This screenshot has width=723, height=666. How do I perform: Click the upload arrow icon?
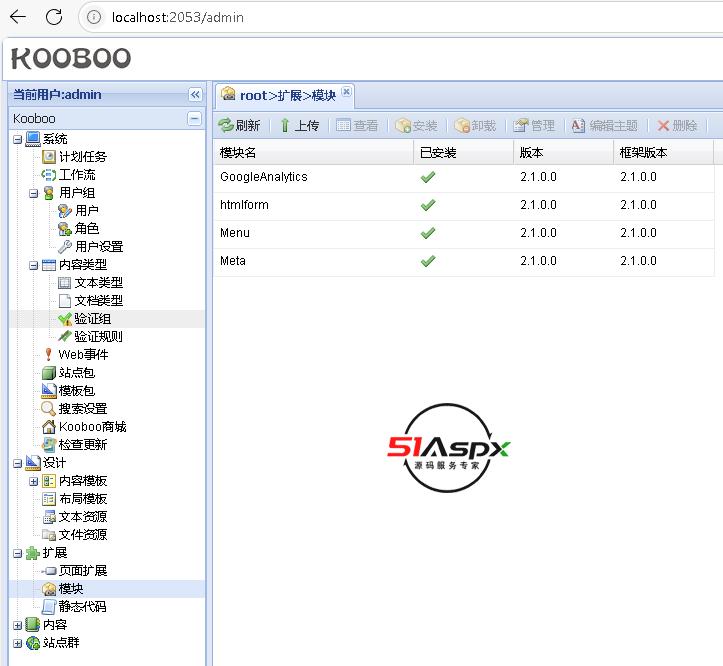pos(285,125)
